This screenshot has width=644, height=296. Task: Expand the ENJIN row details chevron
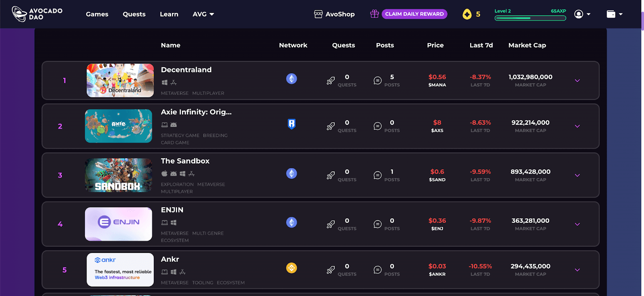[x=577, y=224]
